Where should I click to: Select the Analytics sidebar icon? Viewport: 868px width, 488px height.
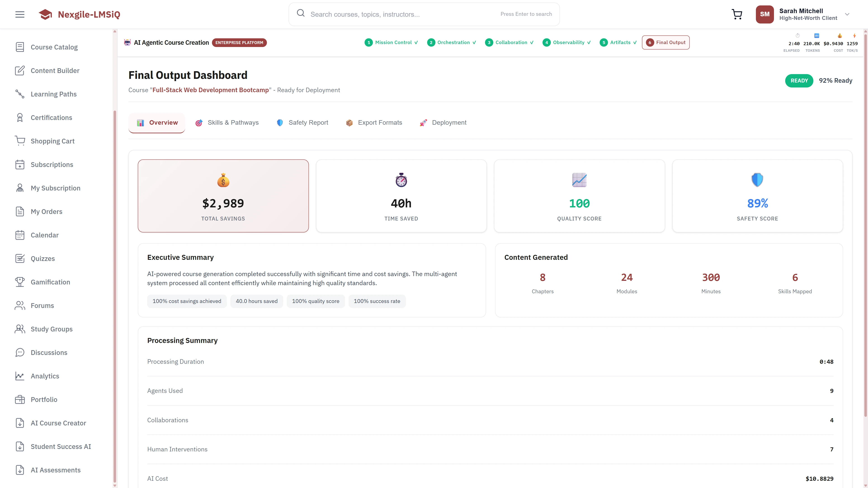pyautogui.click(x=19, y=376)
